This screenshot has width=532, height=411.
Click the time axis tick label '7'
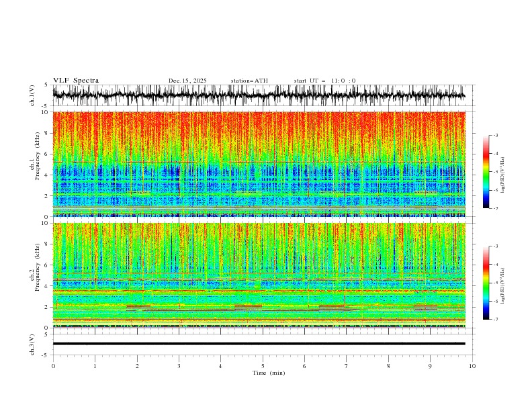point(347,366)
